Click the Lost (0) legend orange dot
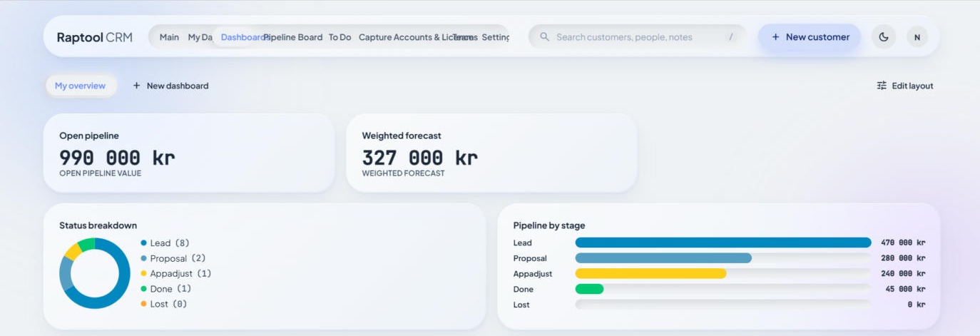The width and height of the screenshot is (980, 336). (143, 304)
